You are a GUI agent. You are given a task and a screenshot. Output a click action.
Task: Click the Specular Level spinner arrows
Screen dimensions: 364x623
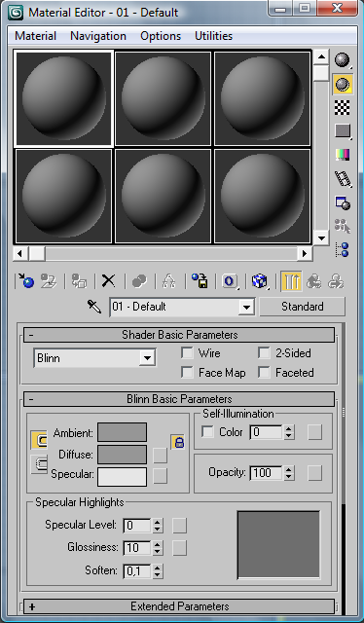(x=158, y=526)
